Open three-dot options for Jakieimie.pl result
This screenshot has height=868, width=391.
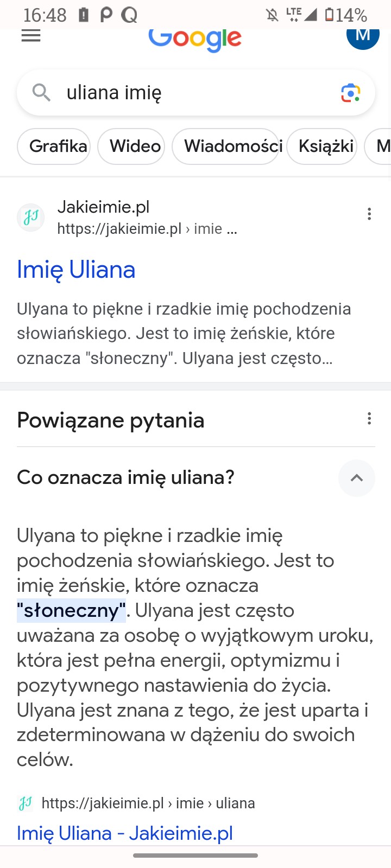pos(369,214)
